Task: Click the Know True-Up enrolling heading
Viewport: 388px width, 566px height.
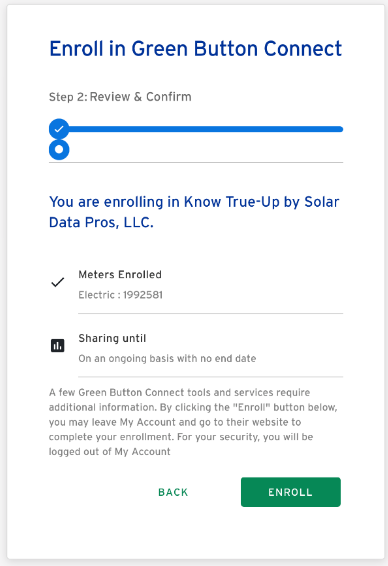Action: [194, 212]
